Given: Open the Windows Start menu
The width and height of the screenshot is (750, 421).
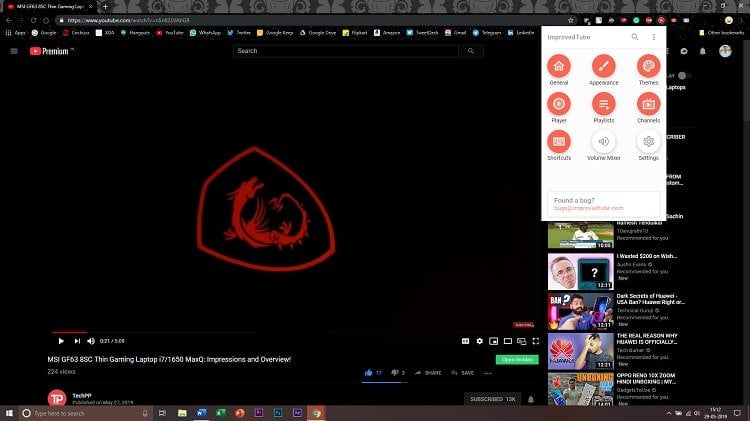Looking at the screenshot, I should click(9, 413).
